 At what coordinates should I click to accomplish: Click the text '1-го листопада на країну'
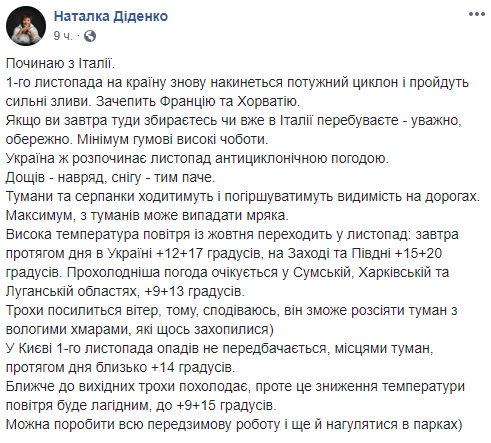[86, 82]
